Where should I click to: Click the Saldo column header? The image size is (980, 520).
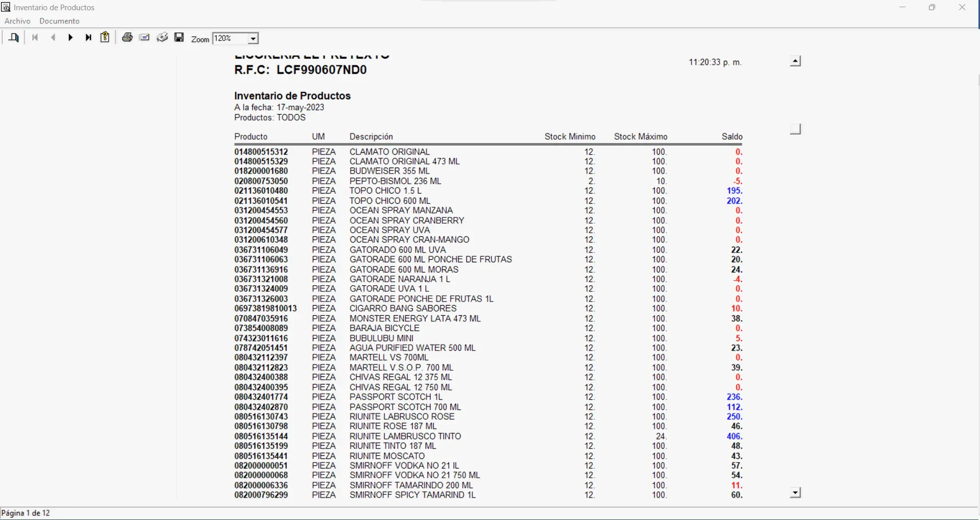tap(731, 137)
